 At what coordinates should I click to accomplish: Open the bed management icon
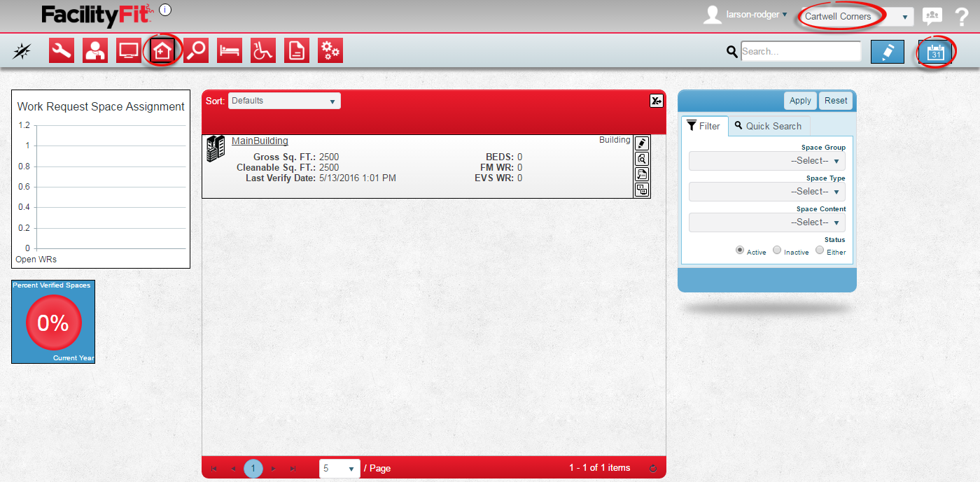coord(230,51)
